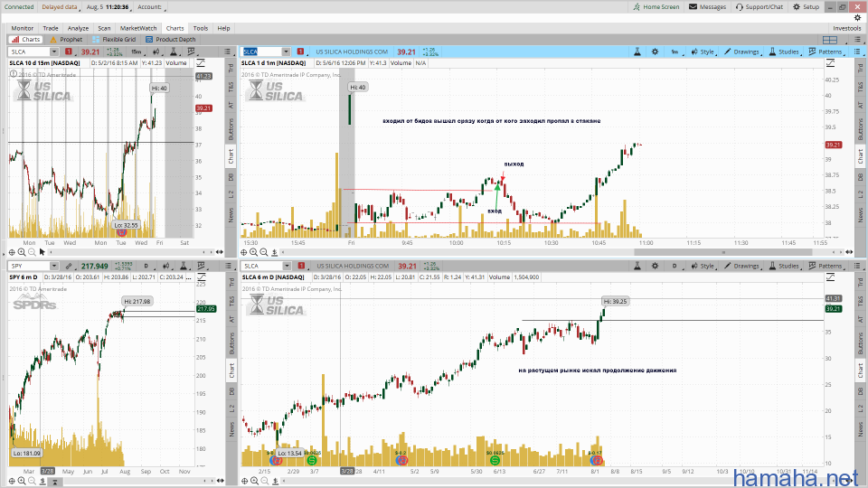Screen dimensions: 868x488
Task: Expand the SPY symbol dropdown
Action: pos(53,266)
